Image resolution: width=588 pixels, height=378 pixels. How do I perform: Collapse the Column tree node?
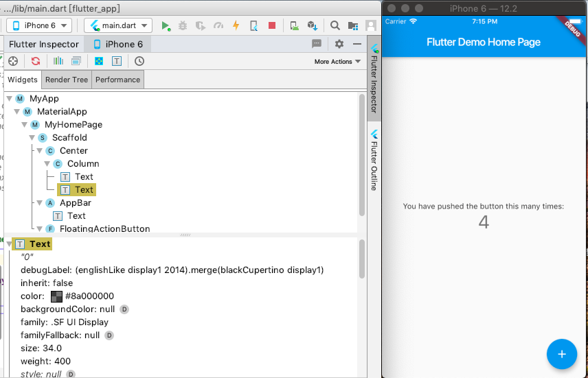tap(47, 164)
